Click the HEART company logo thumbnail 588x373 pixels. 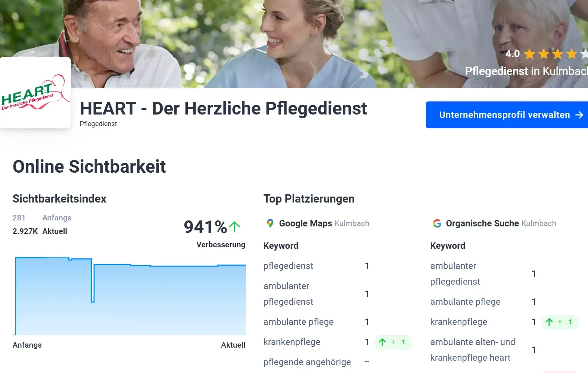35,93
